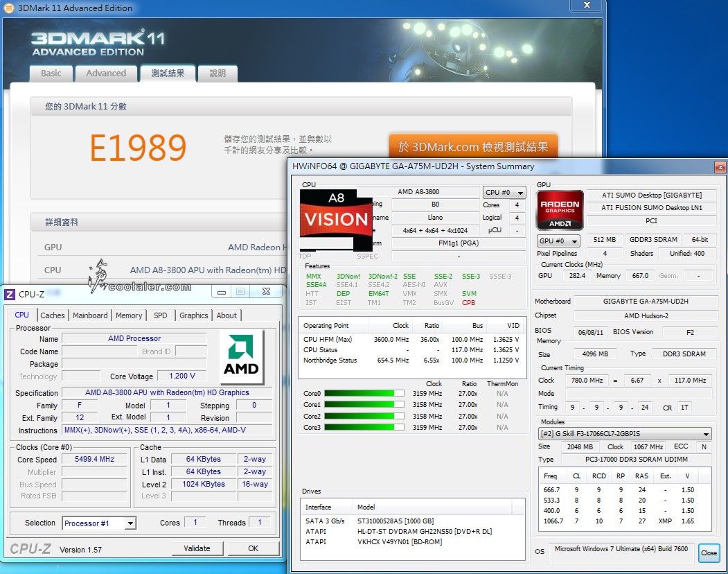Switch to the Mainboard tab in CPU-Z
The image size is (728, 574).
pos(90,315)
